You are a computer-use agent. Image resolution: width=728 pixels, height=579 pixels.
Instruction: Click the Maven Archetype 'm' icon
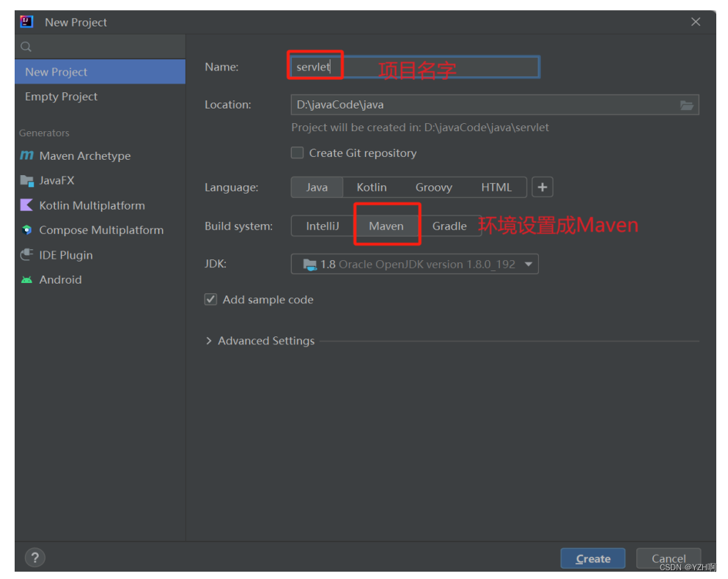(27, 155)
